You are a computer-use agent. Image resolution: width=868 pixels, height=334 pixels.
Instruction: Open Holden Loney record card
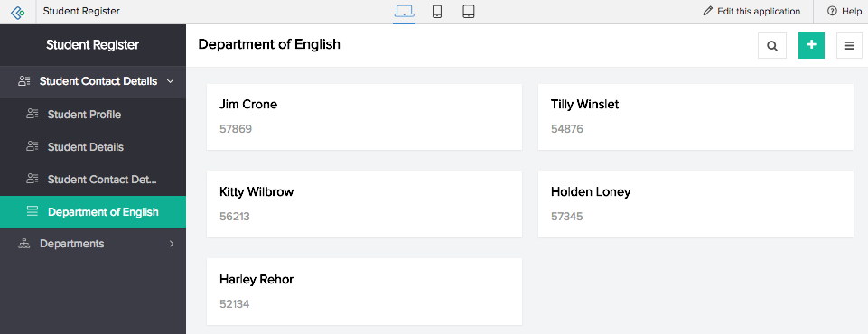pos(695,204)
